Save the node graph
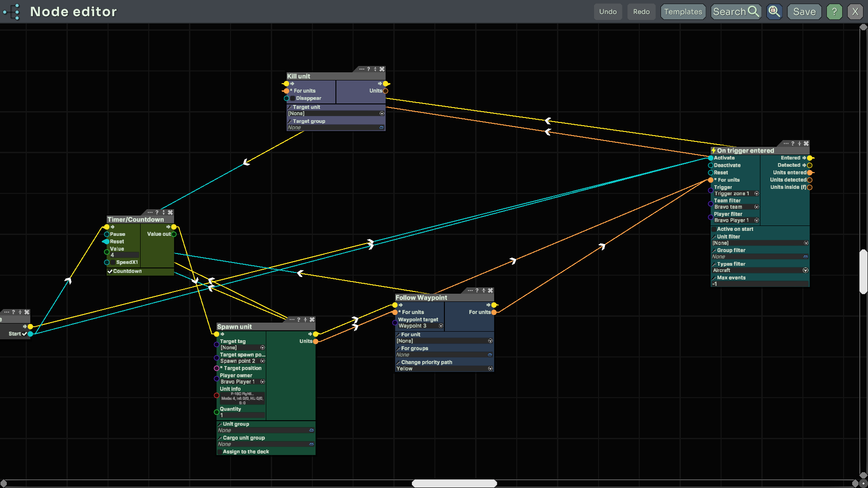Viewport: 868px width, 488px height. pos(804,12)
